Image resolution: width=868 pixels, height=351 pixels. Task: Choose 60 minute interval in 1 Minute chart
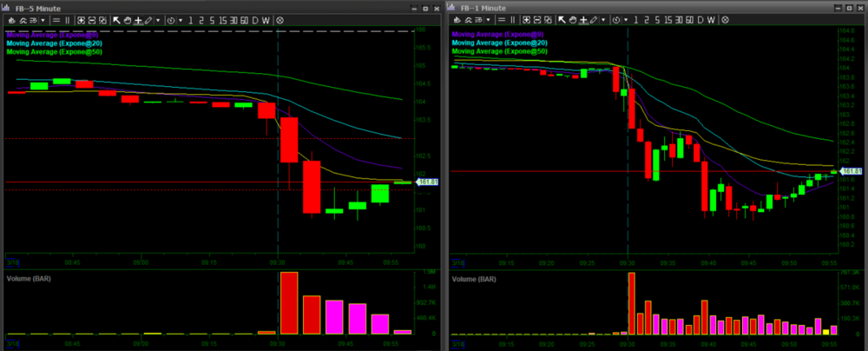687,19
